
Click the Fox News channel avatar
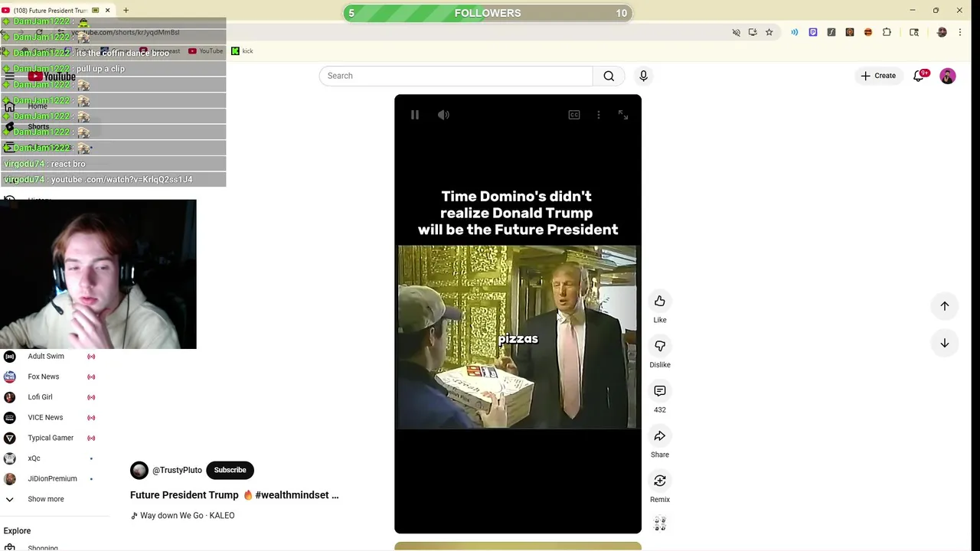point(10,377)
